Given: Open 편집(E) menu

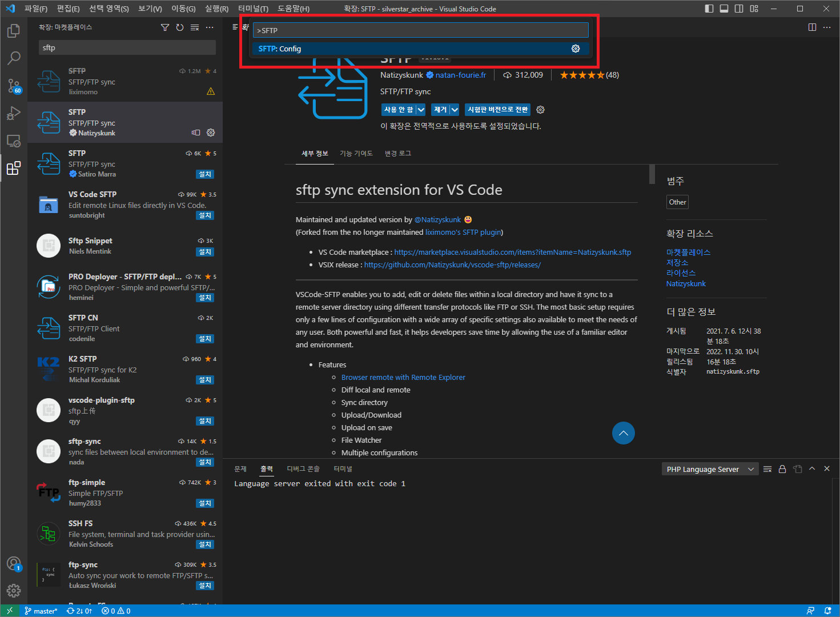Looking at the screenshot, I should click(x=69, y=9).
